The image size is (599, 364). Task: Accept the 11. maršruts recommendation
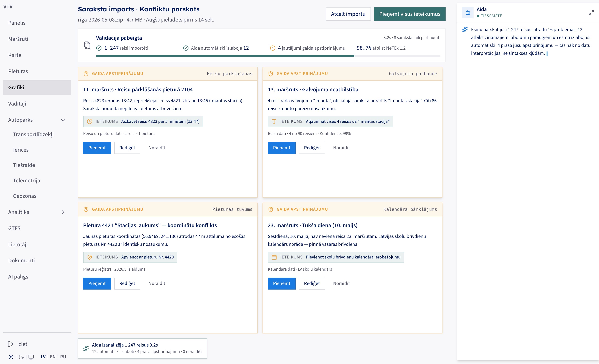pyautogui.click(x=97, y=148)
